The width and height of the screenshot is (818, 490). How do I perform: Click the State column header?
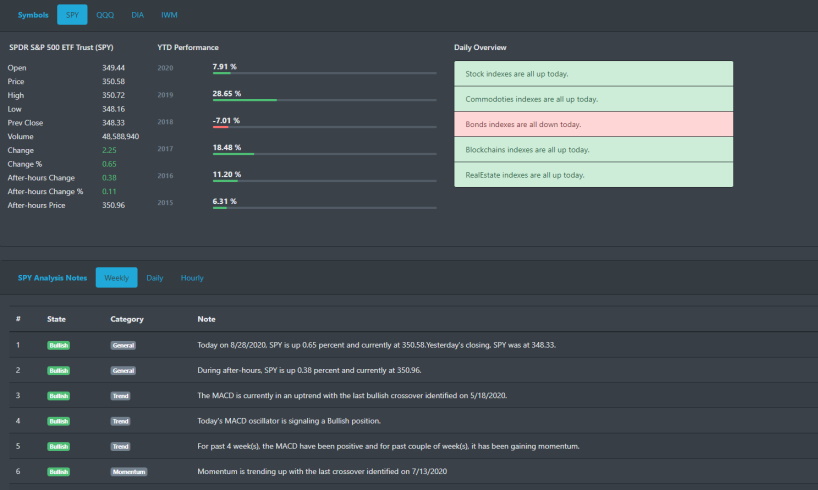pyautogui.click(x=56, y=319)
